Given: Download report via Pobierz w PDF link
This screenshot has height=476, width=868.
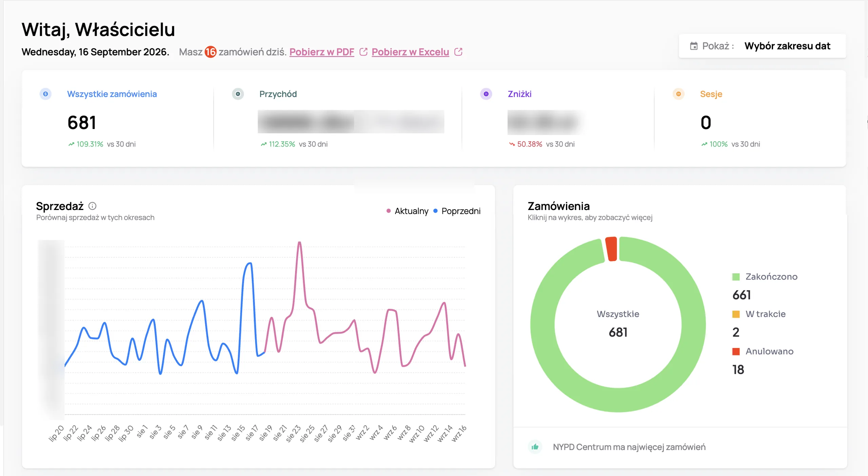Looking at the screenshot, I should coord(321,52).
